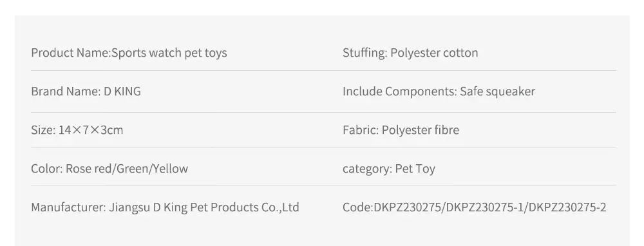Click the DKPZ230275-1 middle code
Image resolution: width=644 pixels, height=246 pixels.
(x=485, y=207)
